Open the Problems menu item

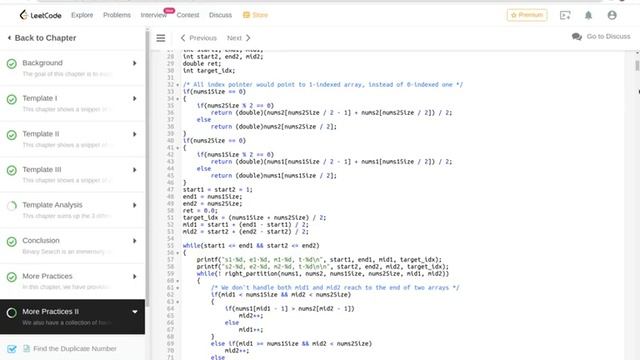point(117,15)
